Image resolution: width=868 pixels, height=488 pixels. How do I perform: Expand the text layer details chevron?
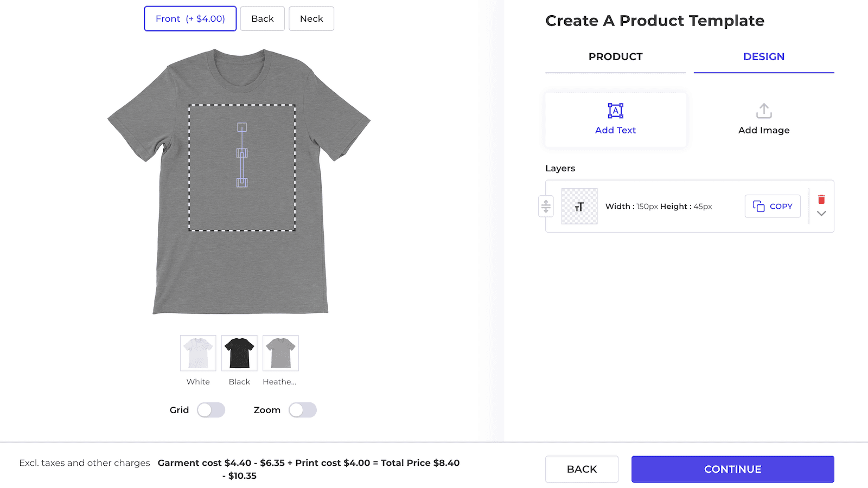[x=821, y=214]
